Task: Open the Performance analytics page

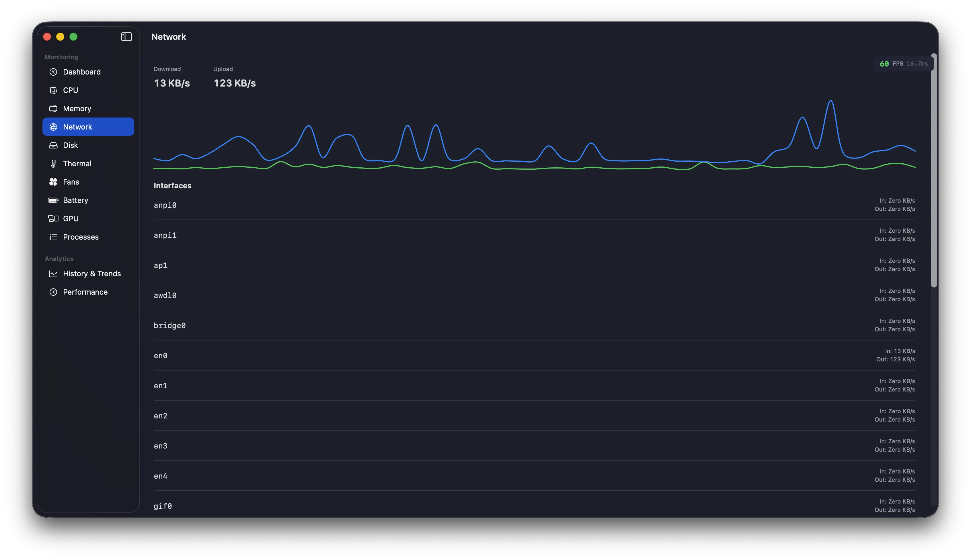Action: [85, 292]
